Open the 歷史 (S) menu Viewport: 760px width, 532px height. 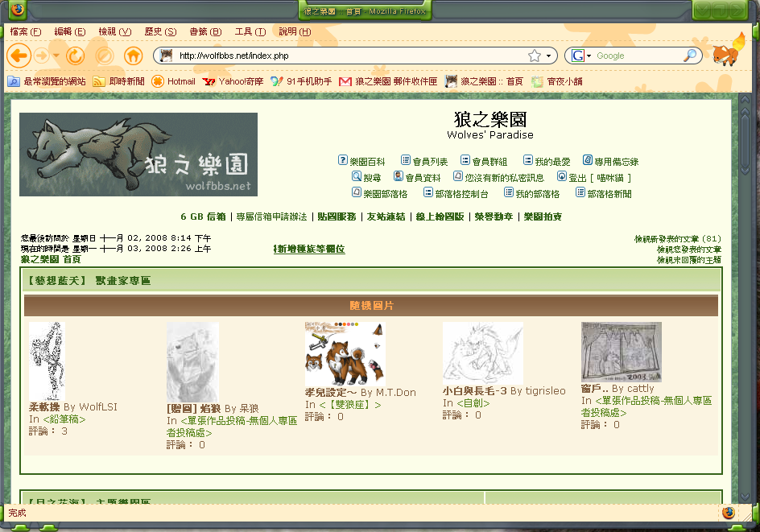[160, 31]
